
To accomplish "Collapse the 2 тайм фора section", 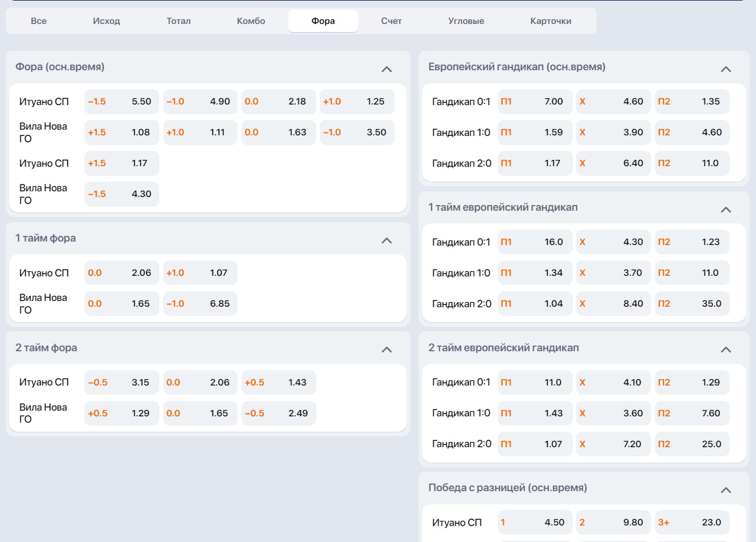I will pyautogui.click(x=387, y=350).
